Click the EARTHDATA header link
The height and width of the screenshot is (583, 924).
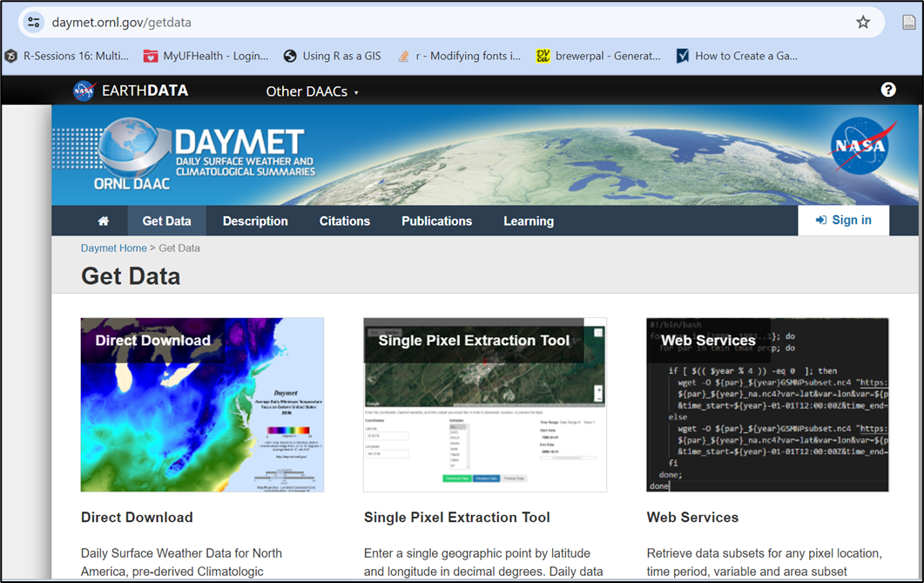[x=145, y=91]
